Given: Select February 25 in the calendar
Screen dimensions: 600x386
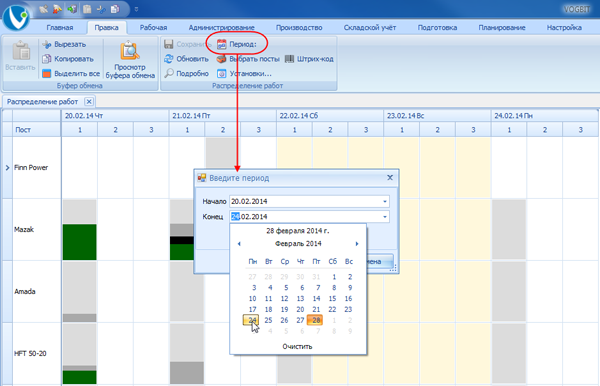Looking at the screenshot, I should pos(268,320).
